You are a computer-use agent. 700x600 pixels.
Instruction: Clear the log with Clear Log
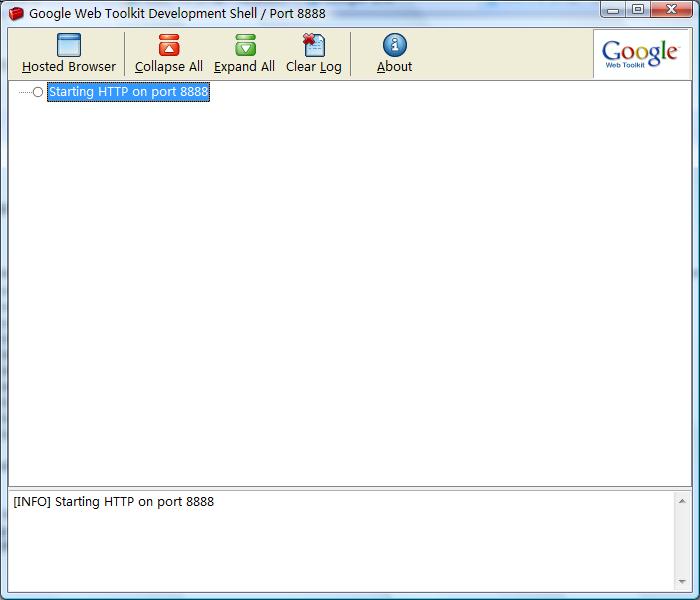click(x=314, y=53)
